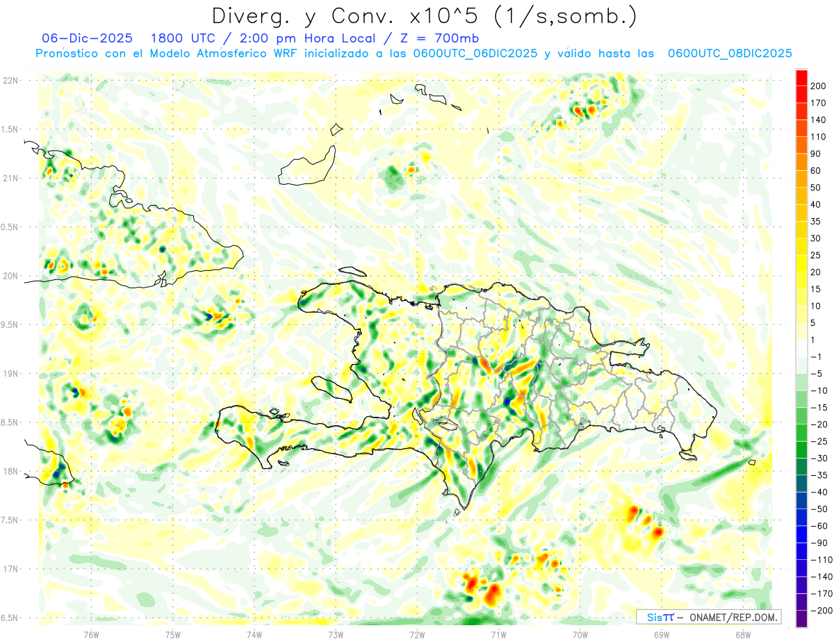Click the '-110' colorbar value

click(821, 560)
